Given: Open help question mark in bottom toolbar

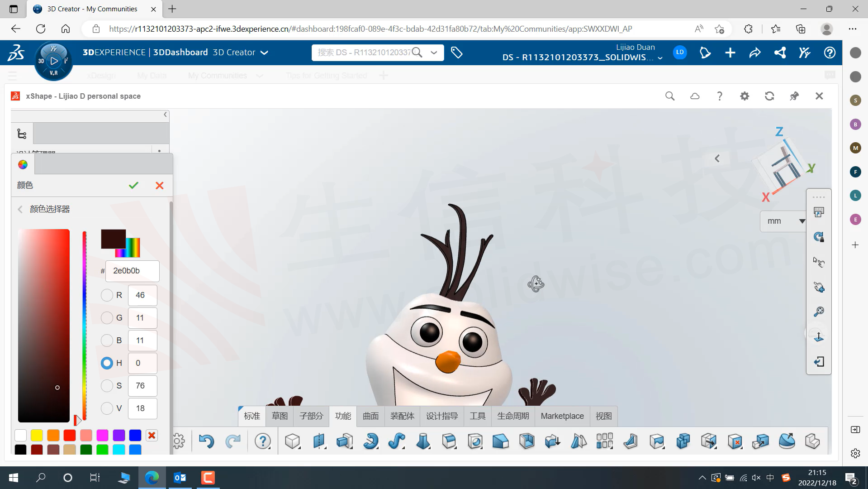Looking at the screenshot, I should click(x=262, y=441).
